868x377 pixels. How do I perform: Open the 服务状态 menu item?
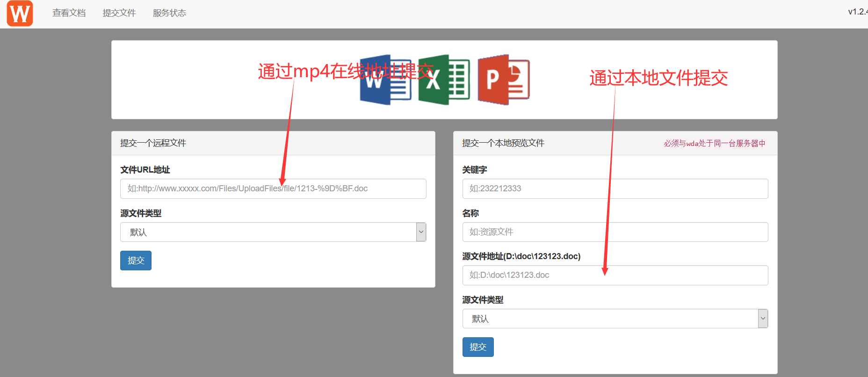pos(169,13)
